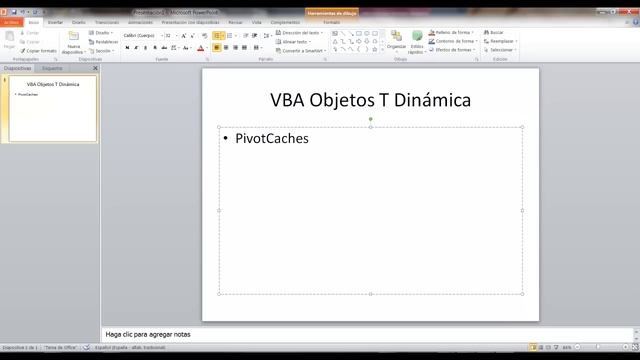The image size is (640, 360).
Task: Toggle italic (K) formatting
Action: tap(136, 48)
